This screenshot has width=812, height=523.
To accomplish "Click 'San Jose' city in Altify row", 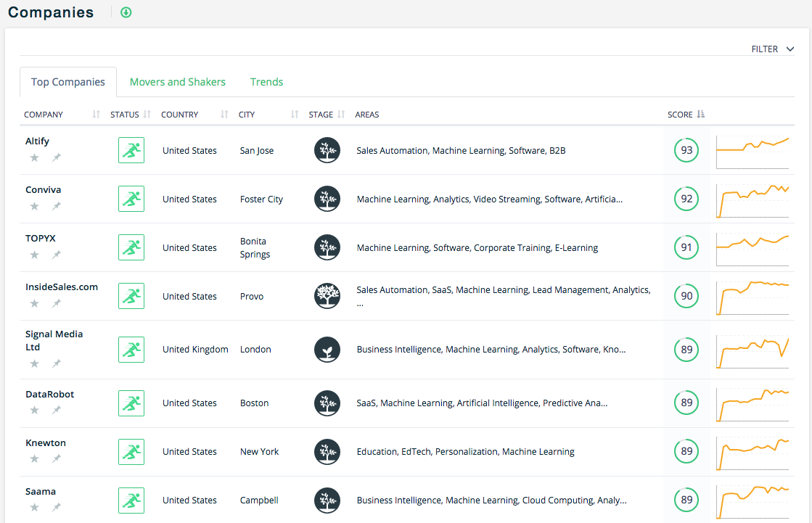I will [x=257, y=151].
